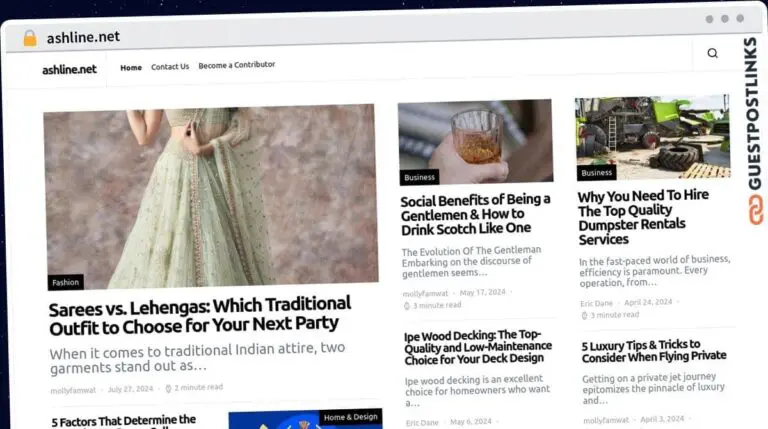Open the Contact Us page
Viewport: 768px width, 429px height.
tap(170, 67)
